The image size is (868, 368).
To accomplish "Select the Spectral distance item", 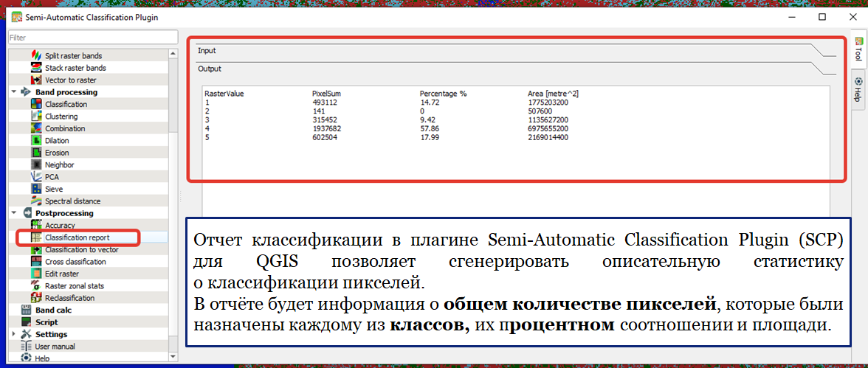I will (x=73, y=201).
